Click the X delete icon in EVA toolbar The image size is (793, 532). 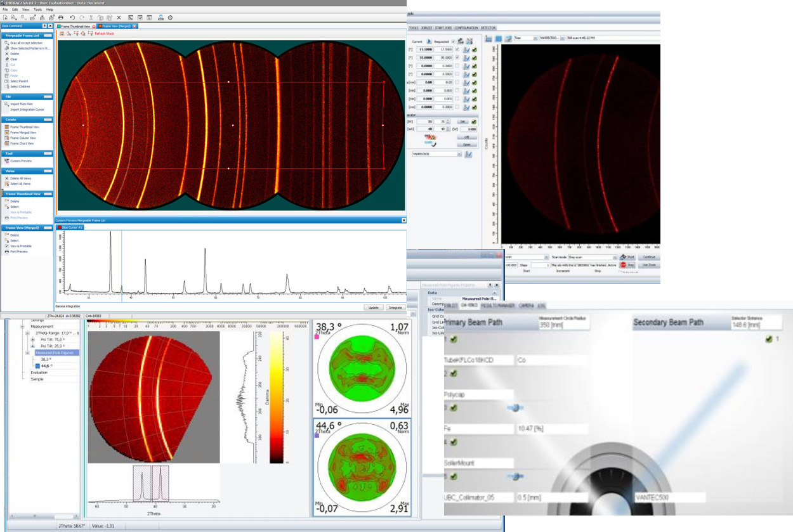[119, 17]
